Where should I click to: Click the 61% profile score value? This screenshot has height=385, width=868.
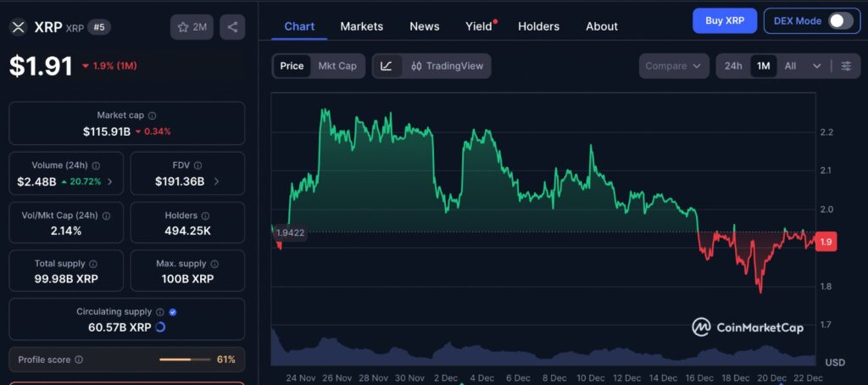coord(225,360)
